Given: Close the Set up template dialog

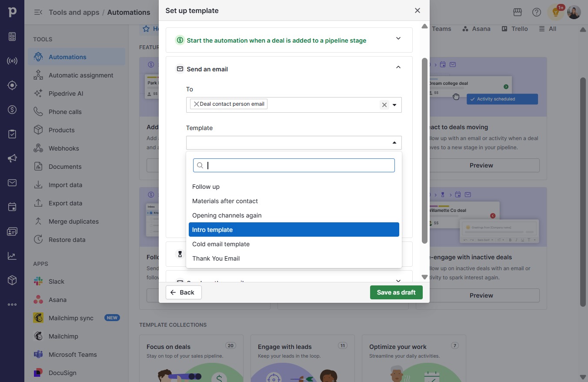Looking at the screenshot, I should pos(418,10).
